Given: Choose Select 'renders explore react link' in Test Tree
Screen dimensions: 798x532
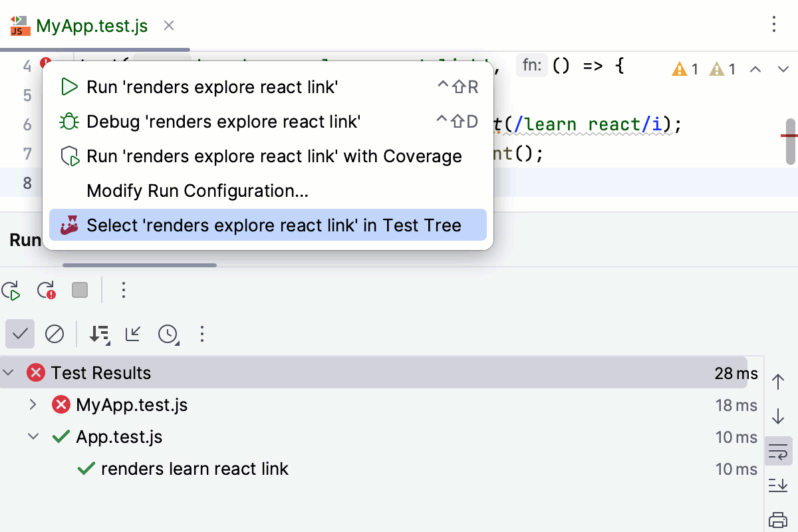Looking at the screenshot, I should click(x=273, y=225).
